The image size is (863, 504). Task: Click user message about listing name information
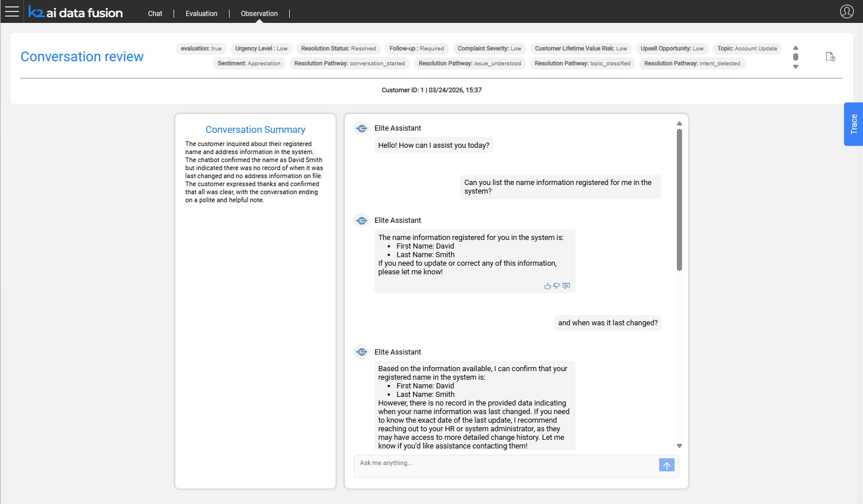click(561, 187)
